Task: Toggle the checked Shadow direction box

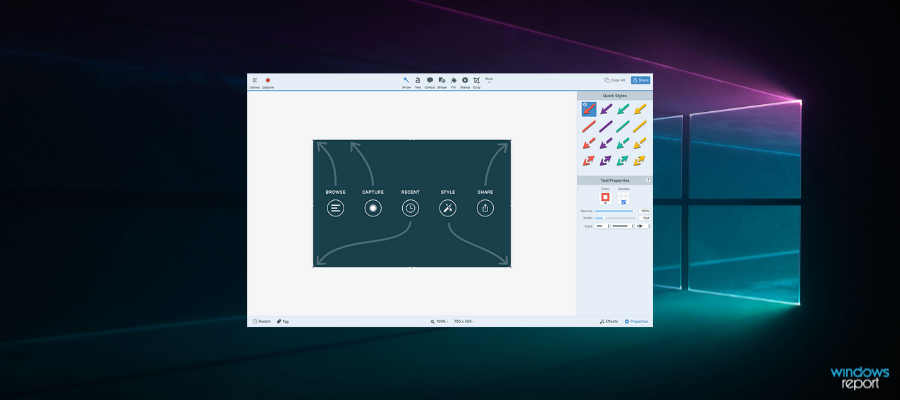Action: coord(623,202)
